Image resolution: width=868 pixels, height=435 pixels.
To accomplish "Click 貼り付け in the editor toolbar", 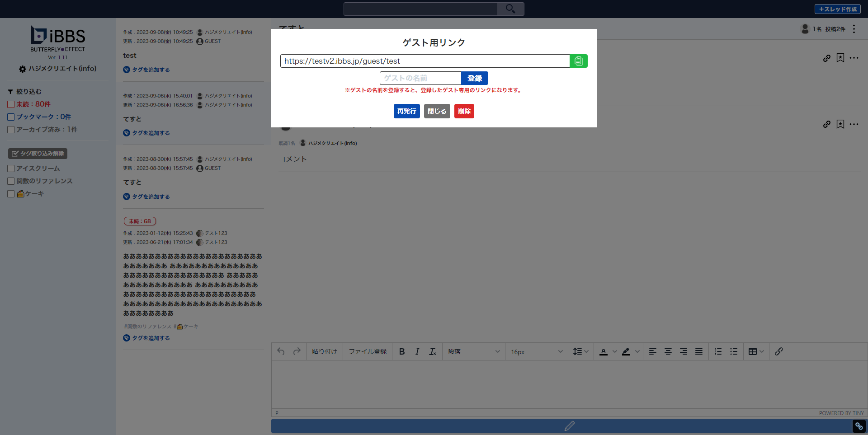I will click(x=324, y=351).
